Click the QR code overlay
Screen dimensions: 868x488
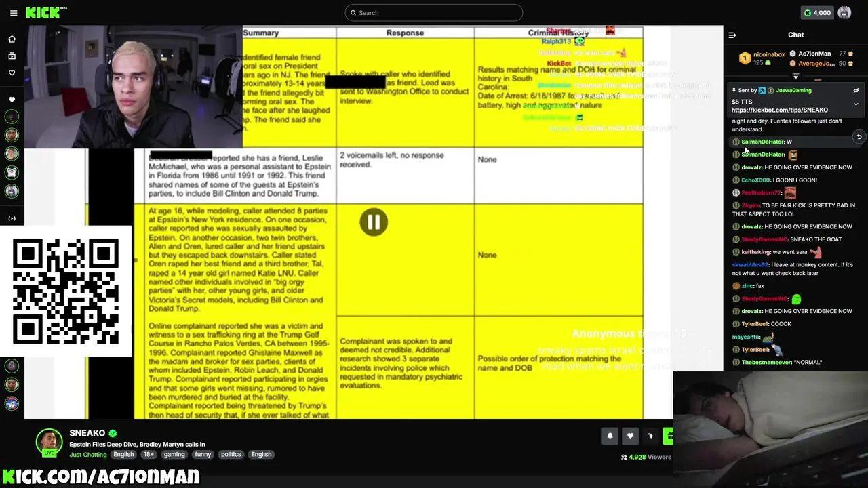click(66, 291)
